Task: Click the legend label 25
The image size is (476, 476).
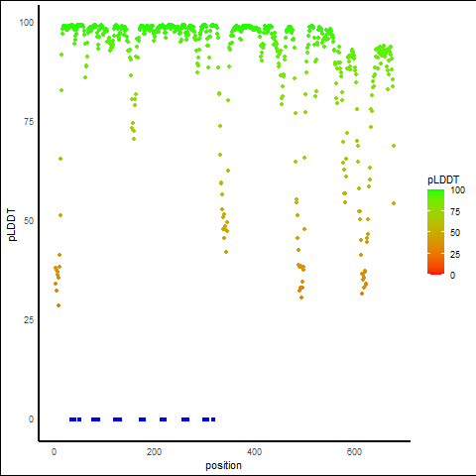Action: (455, 254)
